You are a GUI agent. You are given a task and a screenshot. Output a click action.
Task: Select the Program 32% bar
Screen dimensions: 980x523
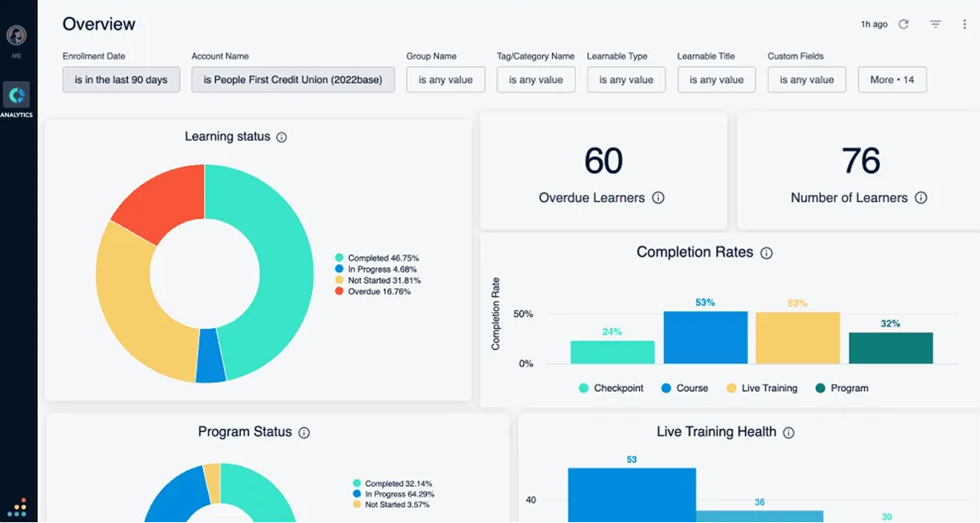(891, 348)
